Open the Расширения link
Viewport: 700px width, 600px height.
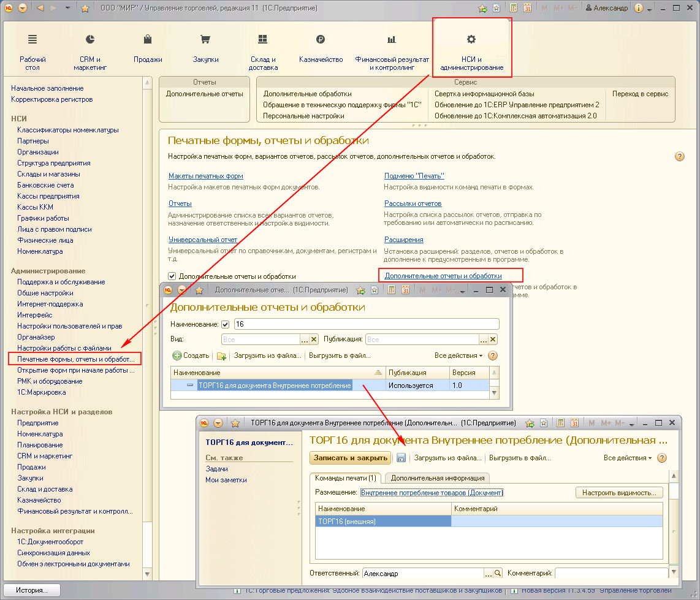coord(403,240)
